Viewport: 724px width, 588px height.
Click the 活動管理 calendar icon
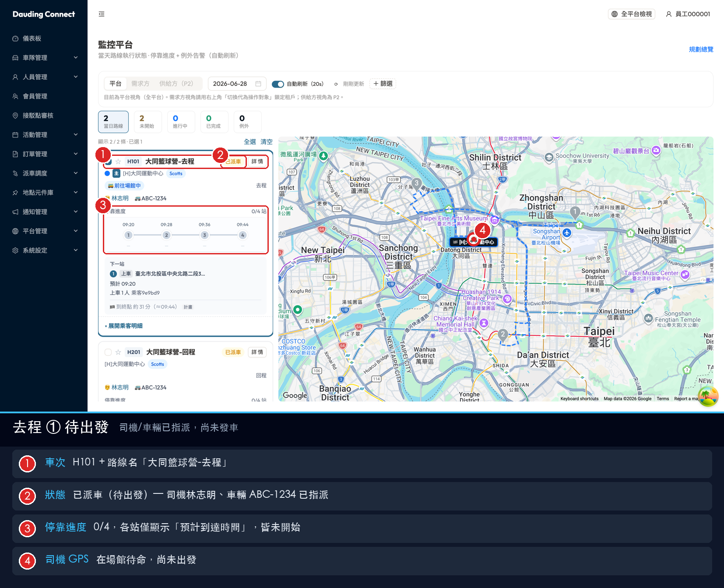pyautogui.click(x=15, y=135)
